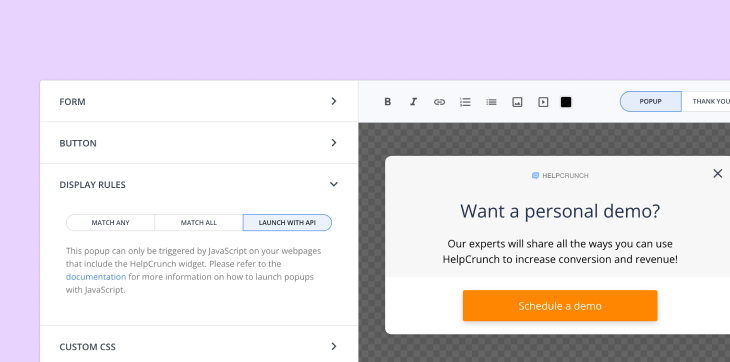Insert an image into the popup
The height and width of the screenshot is (362, 730).
(x=517, y=102)
